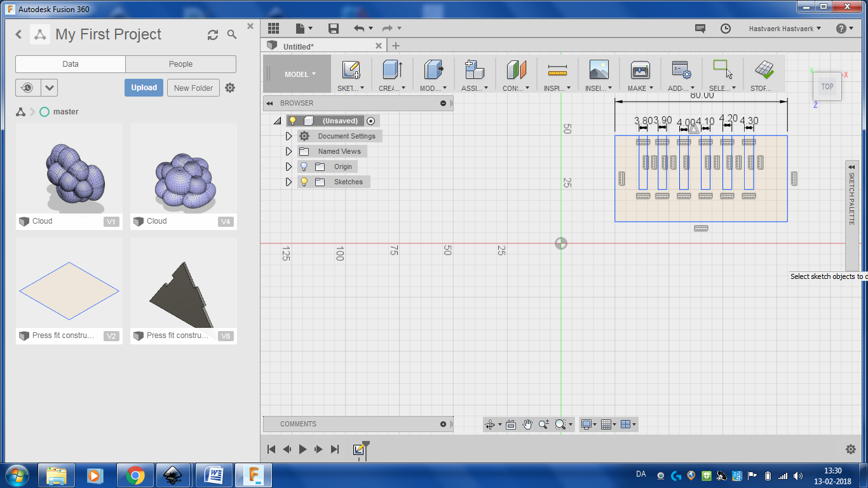The width and height of the screenshot is (868, 488).
Task: Open the Add-Ins scripts icon
Action: click(681, 70)
